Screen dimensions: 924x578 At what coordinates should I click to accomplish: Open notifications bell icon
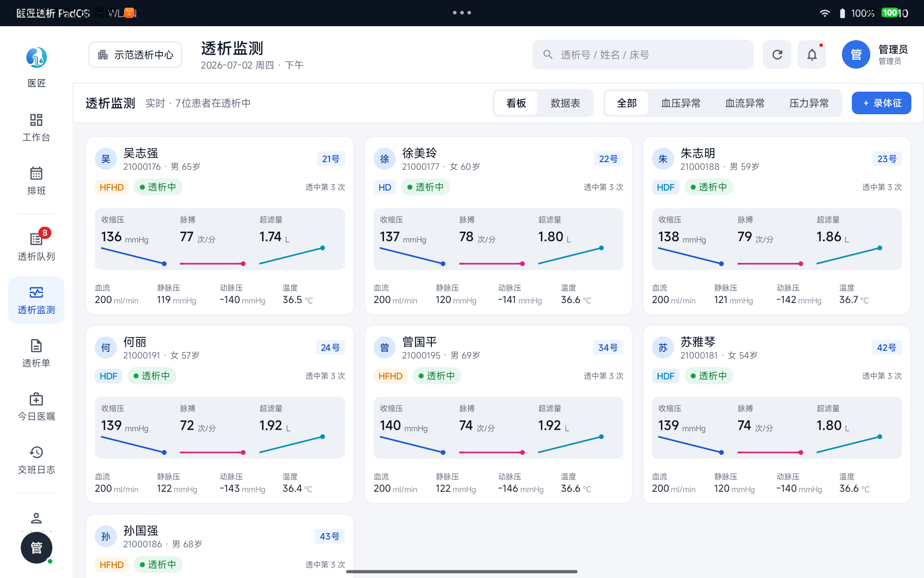812,55
